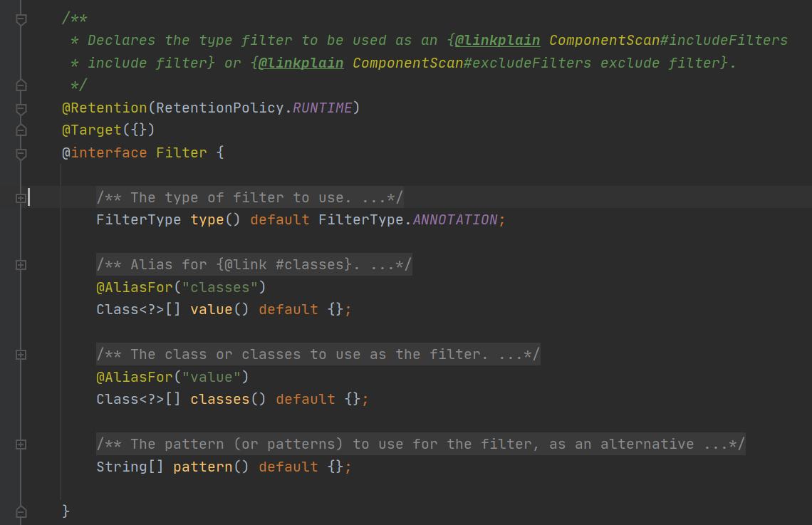
Task: Click the "classes" string literal
Action: [x=220, y=287]
